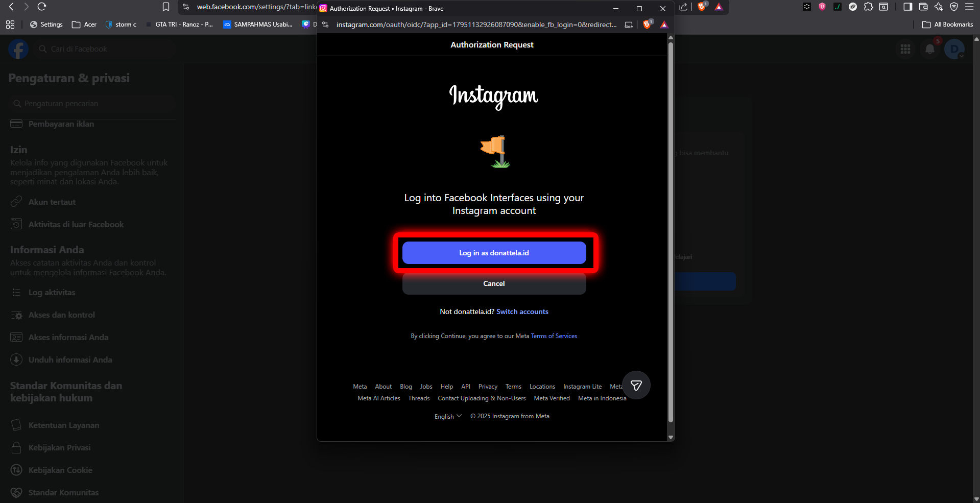
Task: Reload the Facebook page
Action: pyautogui.click(x=42, y=7)
